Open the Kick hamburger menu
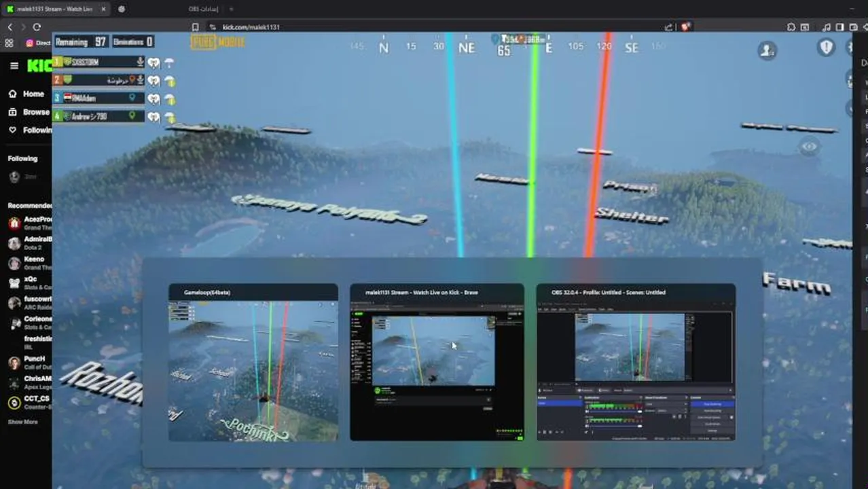 tap(14, 66)
